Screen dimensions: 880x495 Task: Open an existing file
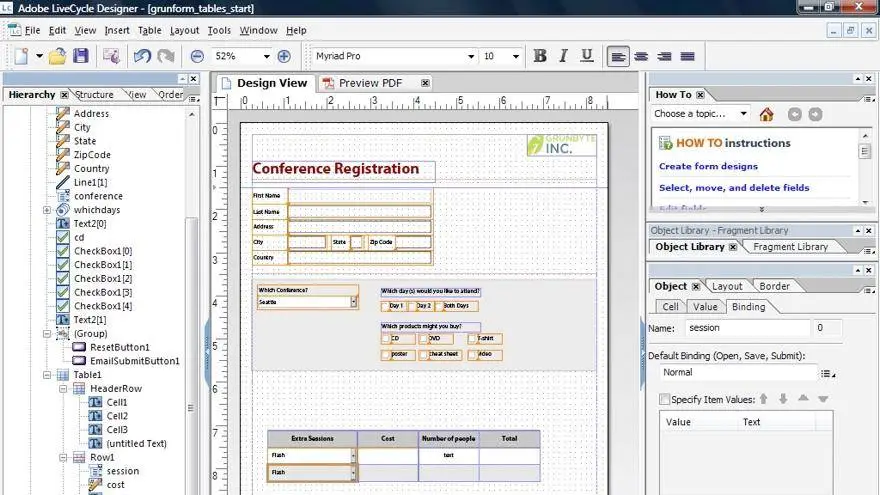[57, 56]
